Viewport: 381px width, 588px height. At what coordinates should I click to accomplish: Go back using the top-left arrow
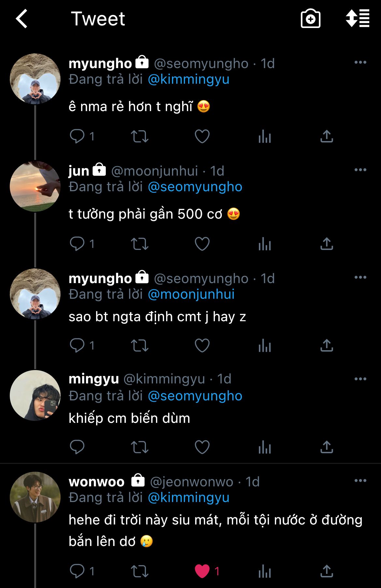(x=22, y=19)
